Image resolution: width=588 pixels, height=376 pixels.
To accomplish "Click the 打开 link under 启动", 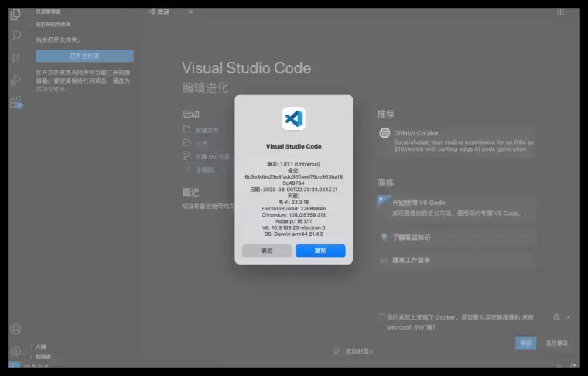I will click(x=201, y=143).
